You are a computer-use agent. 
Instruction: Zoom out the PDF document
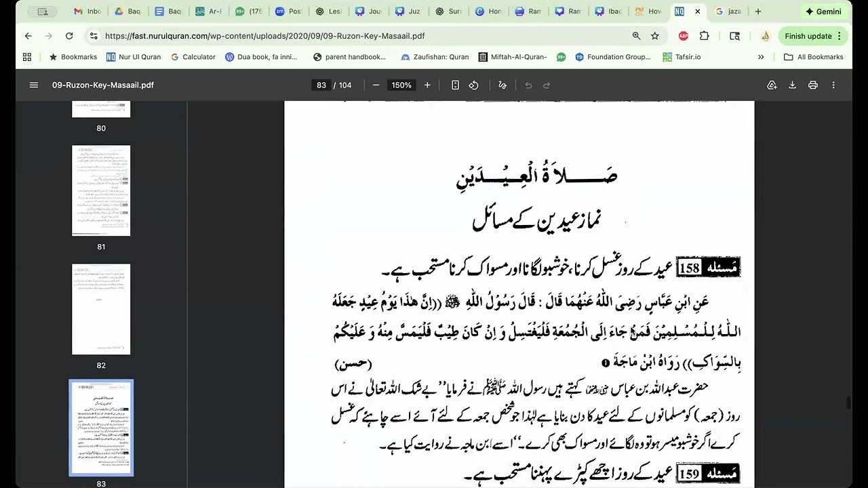[x=376, y=85]
